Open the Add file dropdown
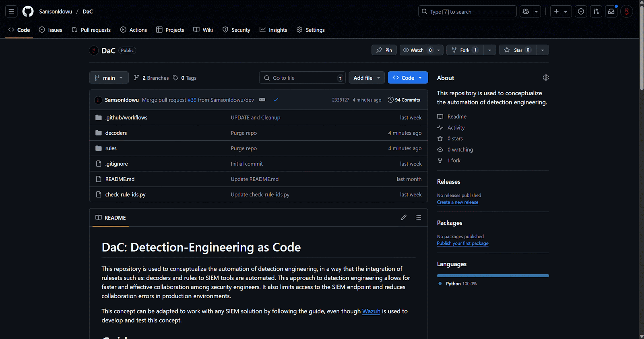 tap(367, 78)
